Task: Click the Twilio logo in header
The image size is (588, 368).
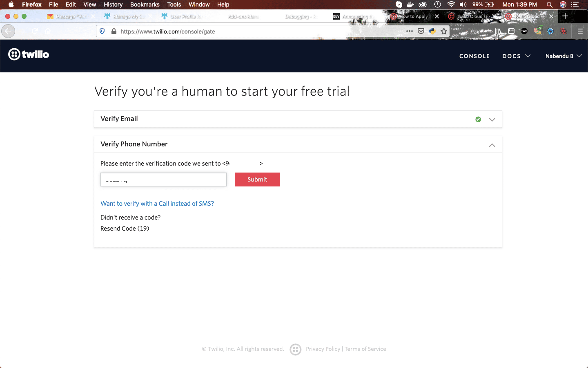Action: (29, 54)
